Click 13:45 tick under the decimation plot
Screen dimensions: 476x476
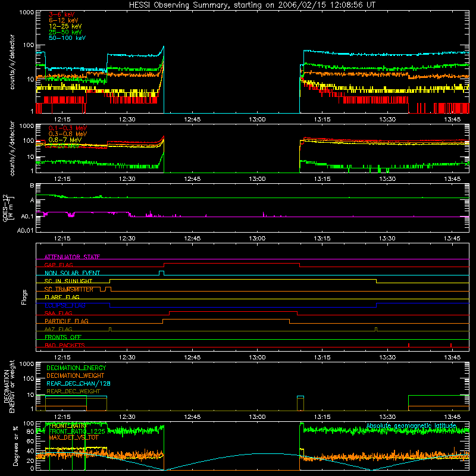pos(452,417)
